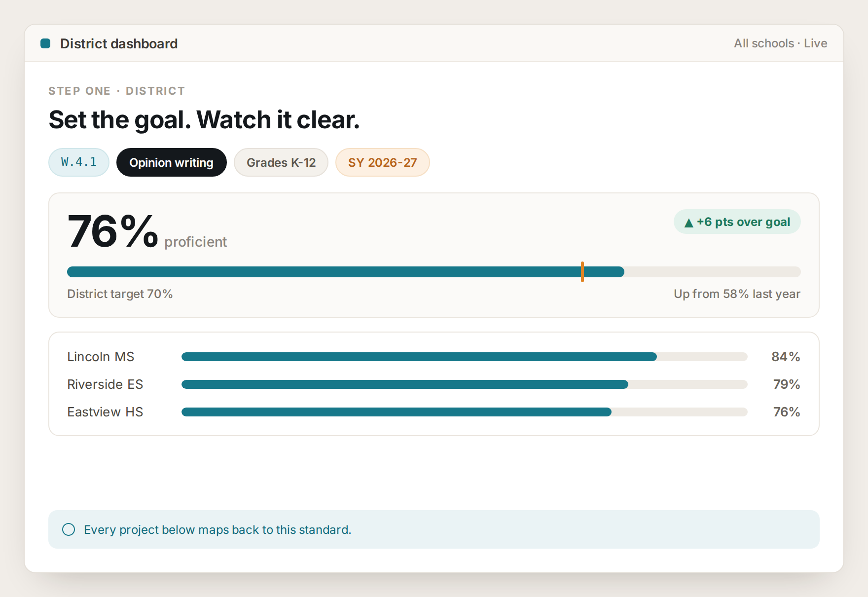This screenshot has width=868, height=597.
Task: Click Eastview HS's 76% value
Action: point(787,412)
